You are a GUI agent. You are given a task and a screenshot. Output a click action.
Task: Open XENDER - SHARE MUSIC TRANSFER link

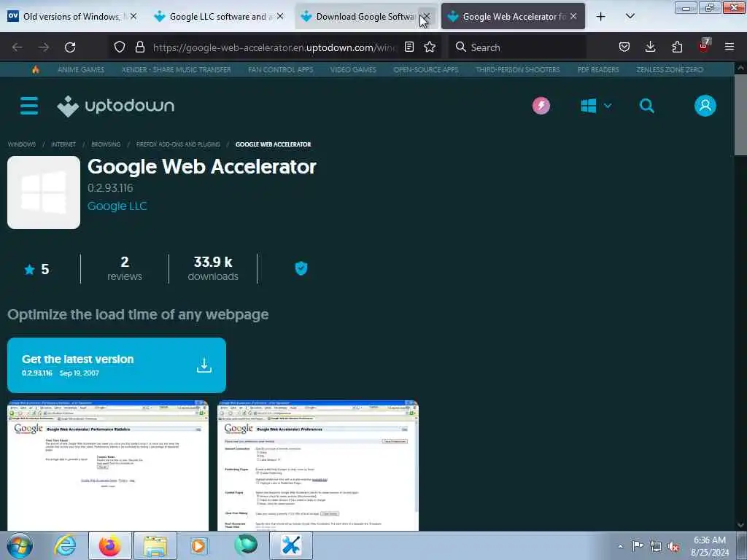tap(177, 69)
